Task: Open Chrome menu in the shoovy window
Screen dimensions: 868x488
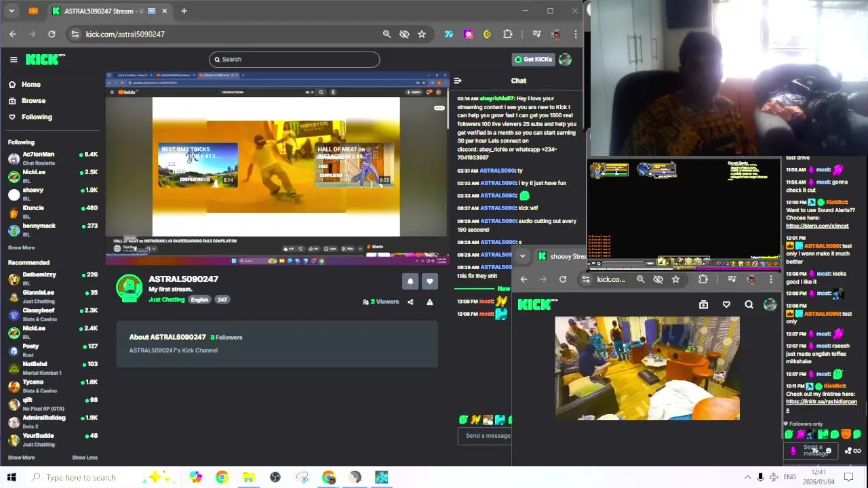Action: [x=770, y=279]
